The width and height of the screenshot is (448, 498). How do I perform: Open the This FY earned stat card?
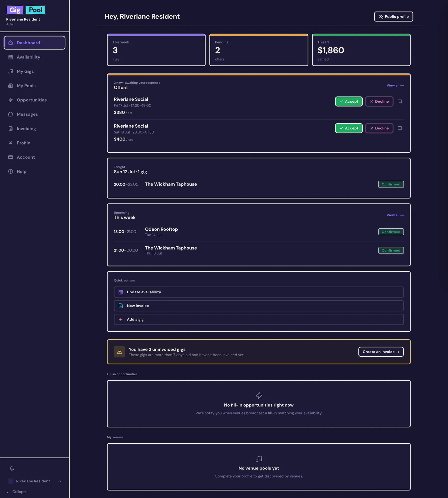361,50
